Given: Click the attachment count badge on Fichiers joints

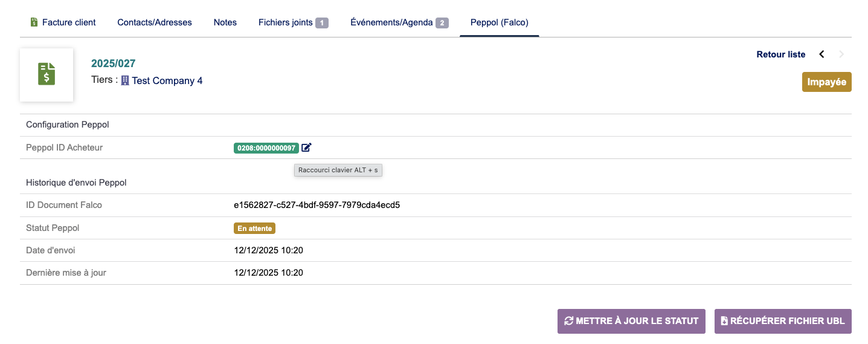Looking at the screenshot, I should [x=322, y=23].
